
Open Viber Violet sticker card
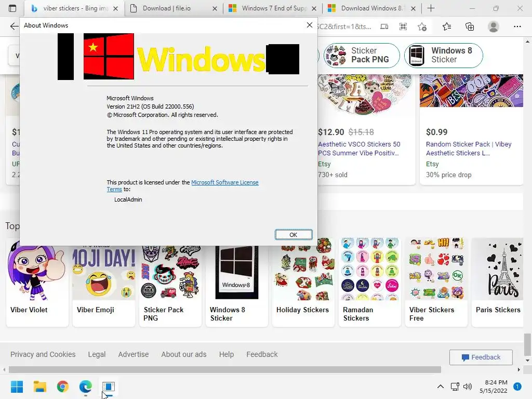pos(37,282)
